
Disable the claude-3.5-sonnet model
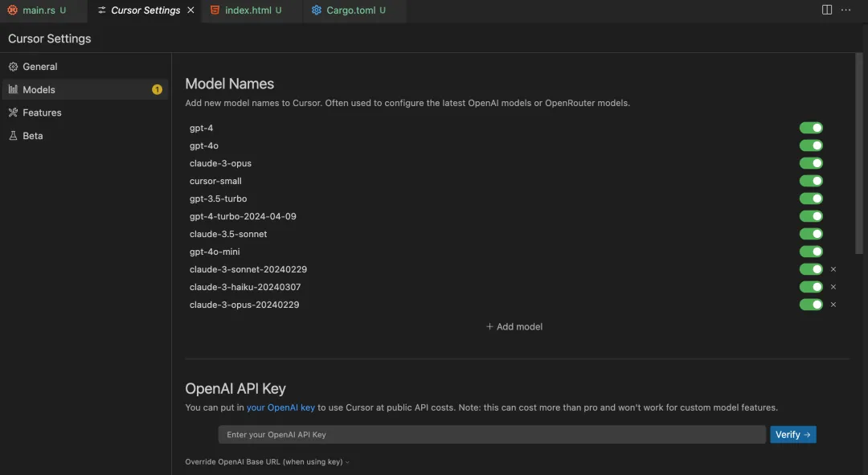pos(811,234)
